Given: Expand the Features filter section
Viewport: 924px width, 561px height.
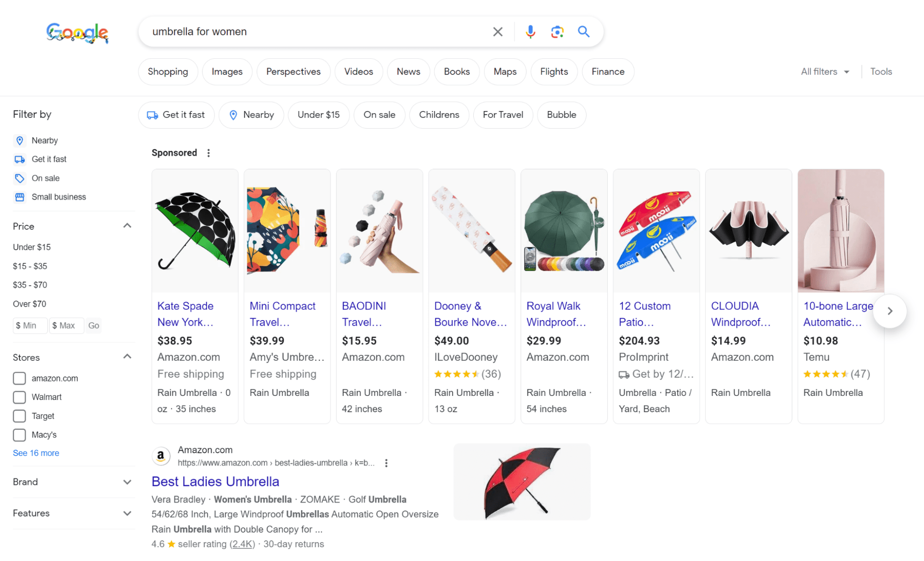Looking at the screenshot, I should click(x=127, y=513).
